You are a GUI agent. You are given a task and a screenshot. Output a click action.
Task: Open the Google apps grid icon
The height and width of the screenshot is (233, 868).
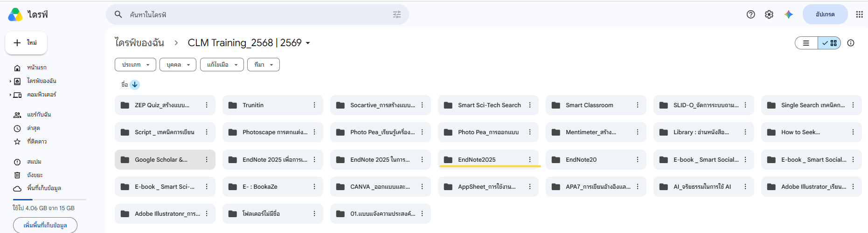pyautogui.click(x=860, y=14)
